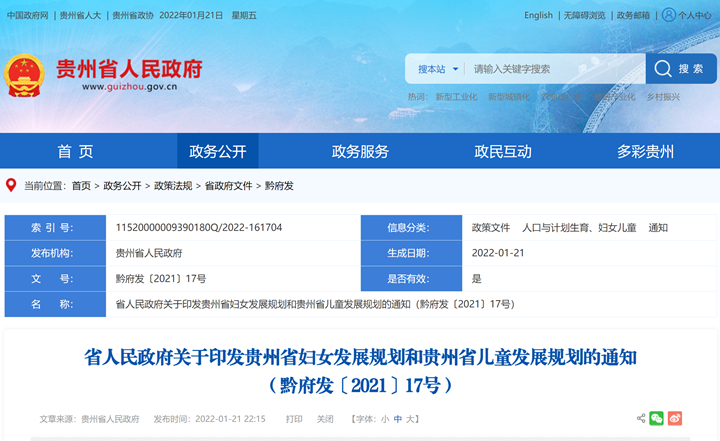Set the font size to 中
This screenshot has height=441, width=720.
point(398,419)
